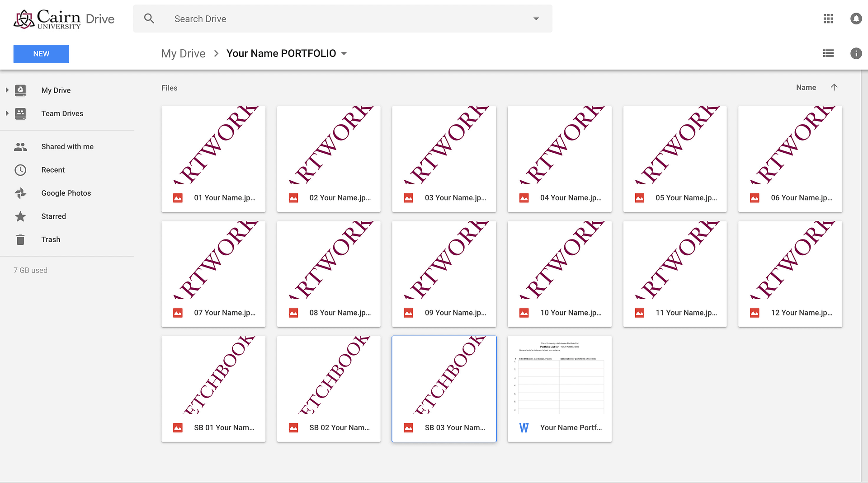
Task: Select file 07 Your Name.jpg
Action: [x=213, y=274]
